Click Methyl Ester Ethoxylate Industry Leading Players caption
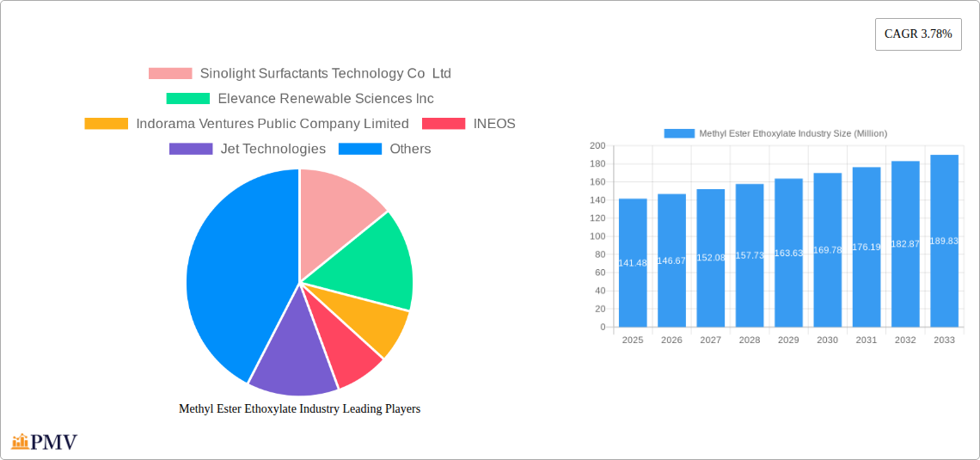 (x=299, y=408)
